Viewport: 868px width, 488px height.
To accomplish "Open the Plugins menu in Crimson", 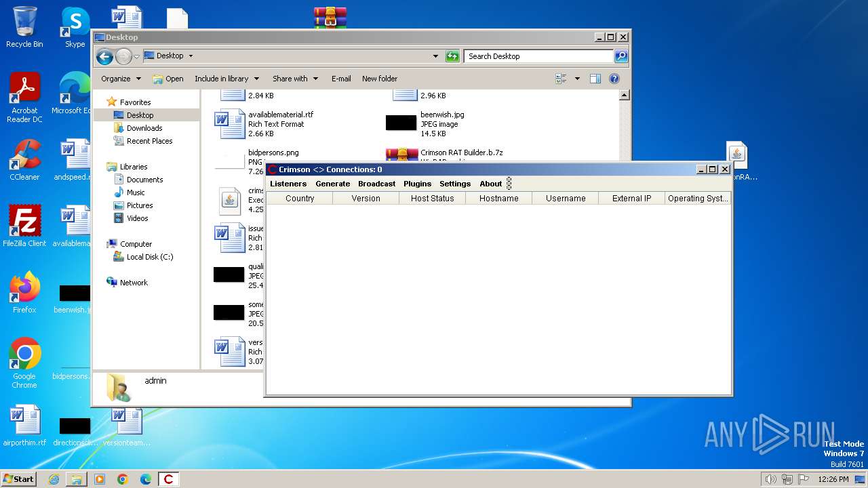I will tap(417, 184).
